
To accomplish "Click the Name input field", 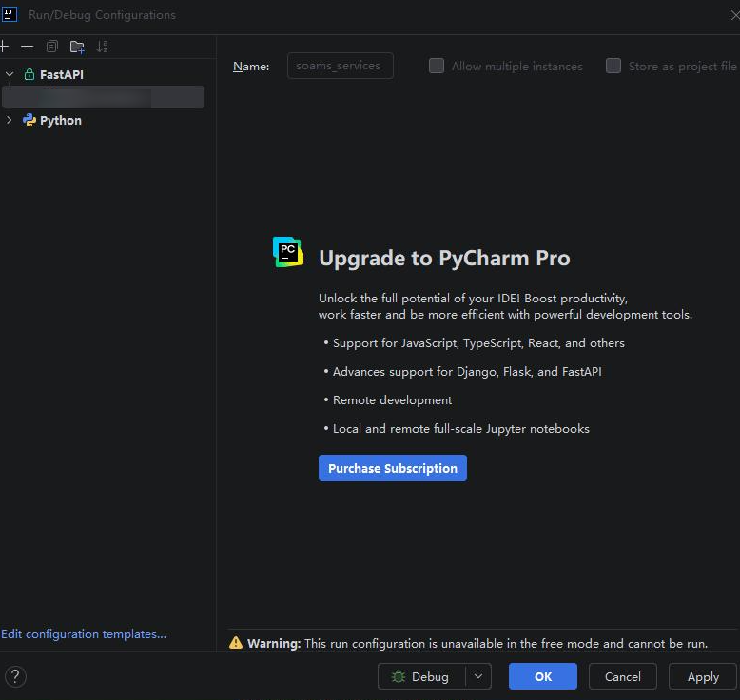I will point(340,66).
